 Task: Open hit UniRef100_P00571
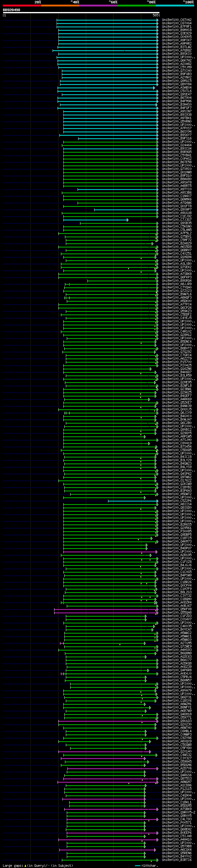tap(177, 822)
